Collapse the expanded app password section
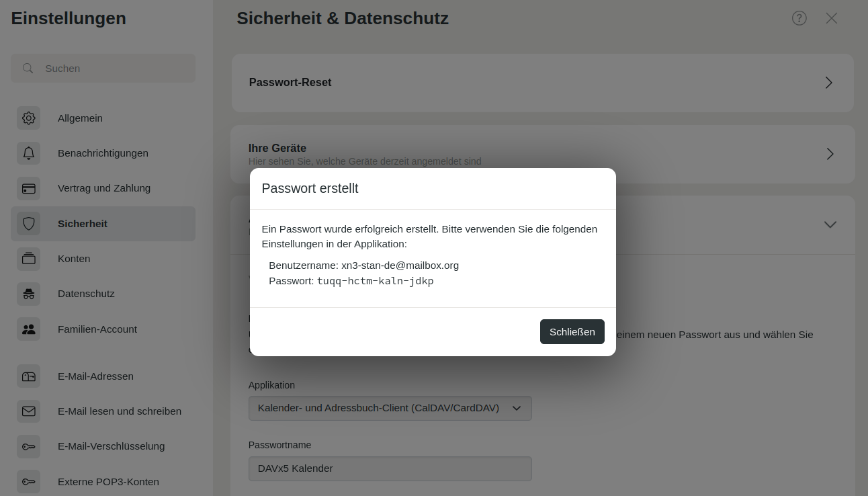The image size is (868, 496). point(830,224)
